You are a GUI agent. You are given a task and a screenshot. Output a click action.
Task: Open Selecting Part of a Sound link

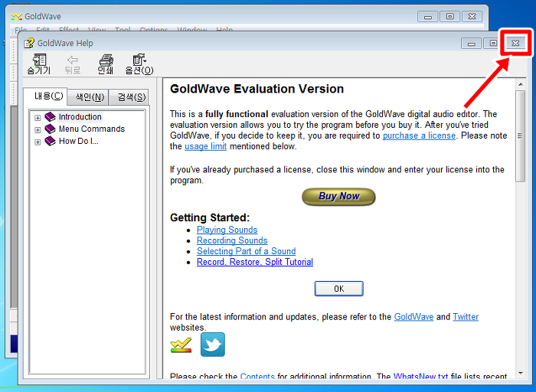click(x=246, y=251)
